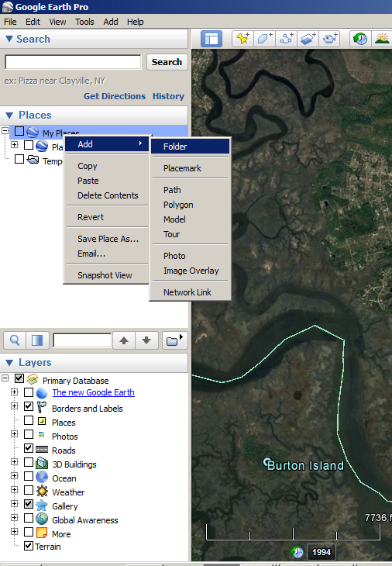Click the Weather sun icon
The image size is (392, 566).
tap(42, 491)
